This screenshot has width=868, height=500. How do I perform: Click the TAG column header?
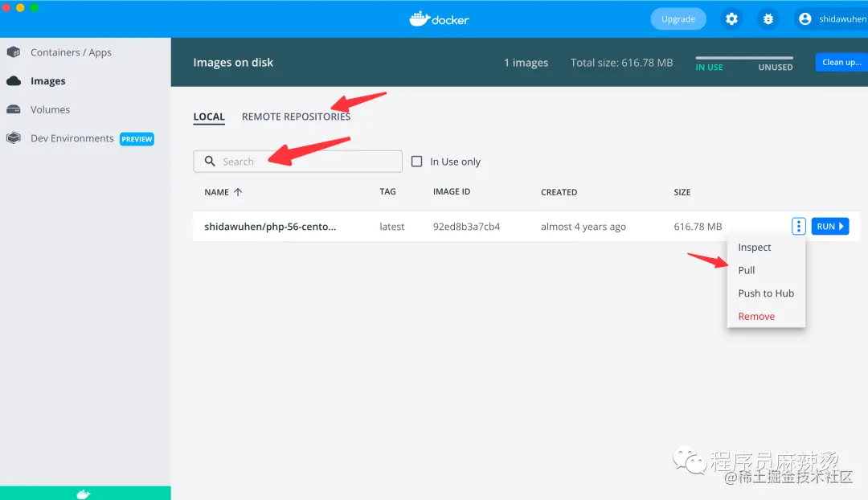pos(387,191)
